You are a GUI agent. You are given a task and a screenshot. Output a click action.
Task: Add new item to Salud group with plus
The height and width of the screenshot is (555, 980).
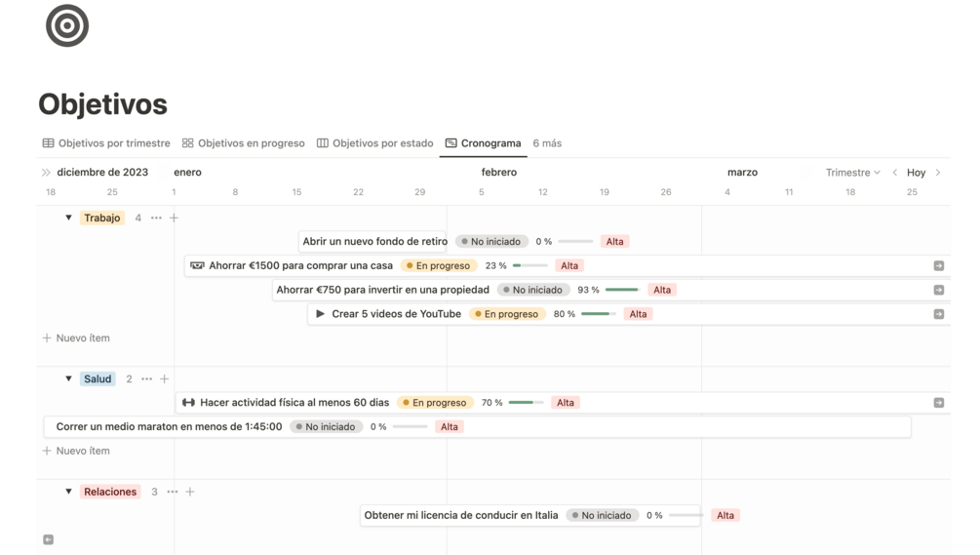165,378
